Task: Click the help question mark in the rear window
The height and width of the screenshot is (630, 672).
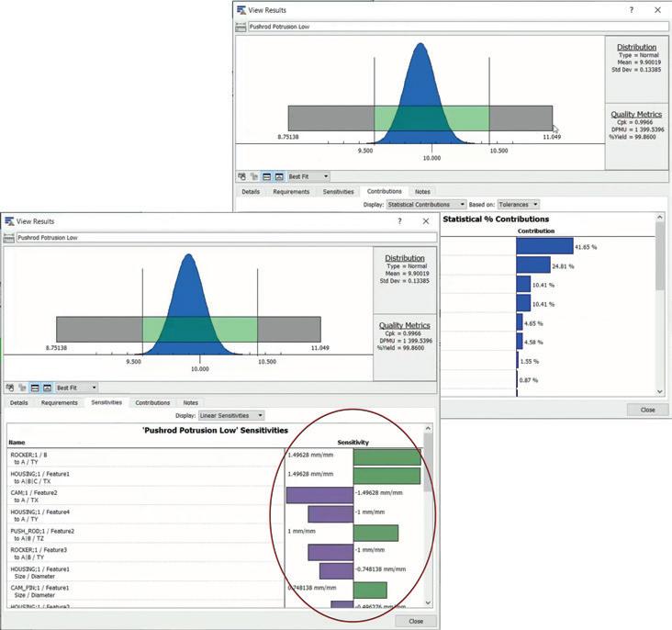Action: (x=632, y=10)
